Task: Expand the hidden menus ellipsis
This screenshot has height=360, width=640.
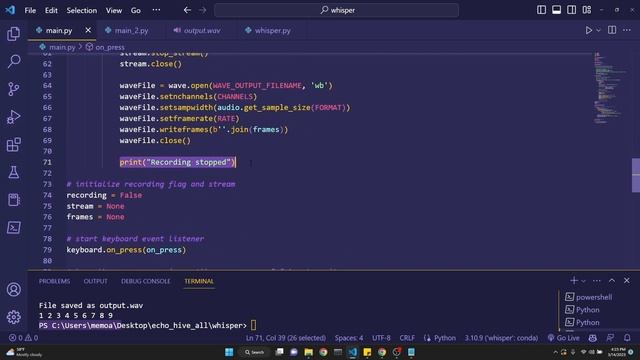Action: point(156,10)
